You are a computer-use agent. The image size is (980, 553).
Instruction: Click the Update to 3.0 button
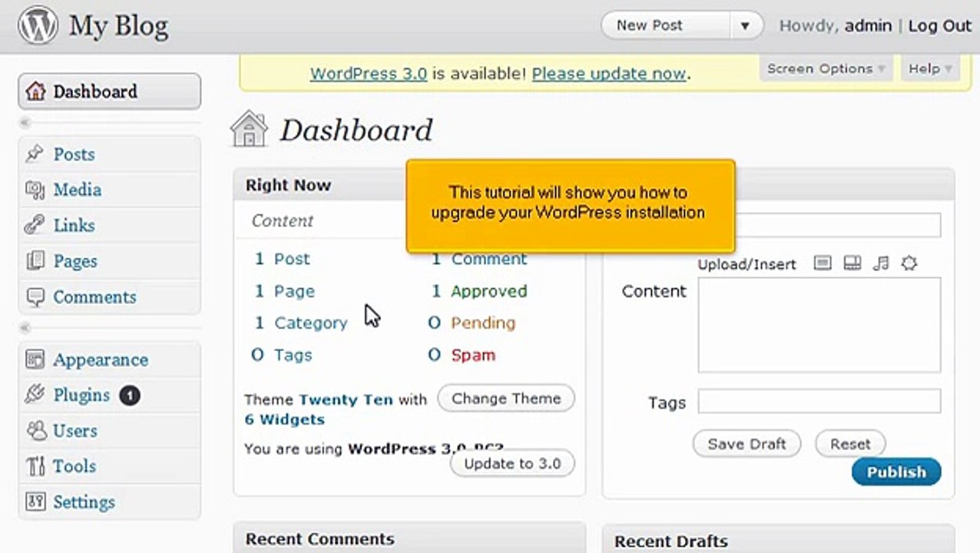coord(512,463)
